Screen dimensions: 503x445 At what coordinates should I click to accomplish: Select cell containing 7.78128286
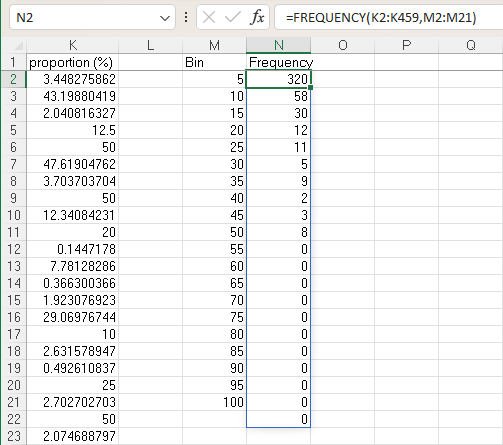tap(73, 266)
